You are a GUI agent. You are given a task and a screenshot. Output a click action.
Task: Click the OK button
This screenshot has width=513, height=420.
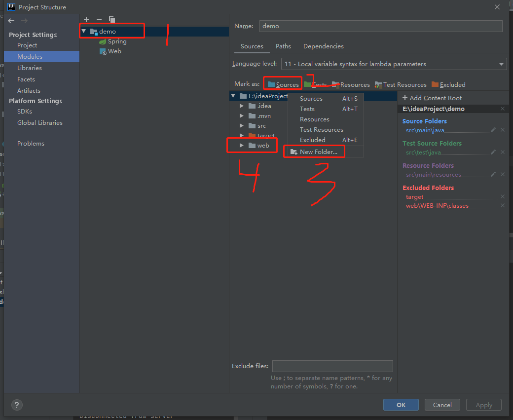click(x=401, y=404)
